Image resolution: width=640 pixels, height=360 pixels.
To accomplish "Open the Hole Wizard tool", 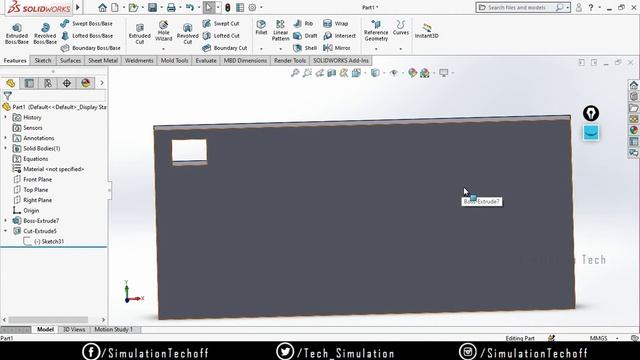I will pos(163,31).
